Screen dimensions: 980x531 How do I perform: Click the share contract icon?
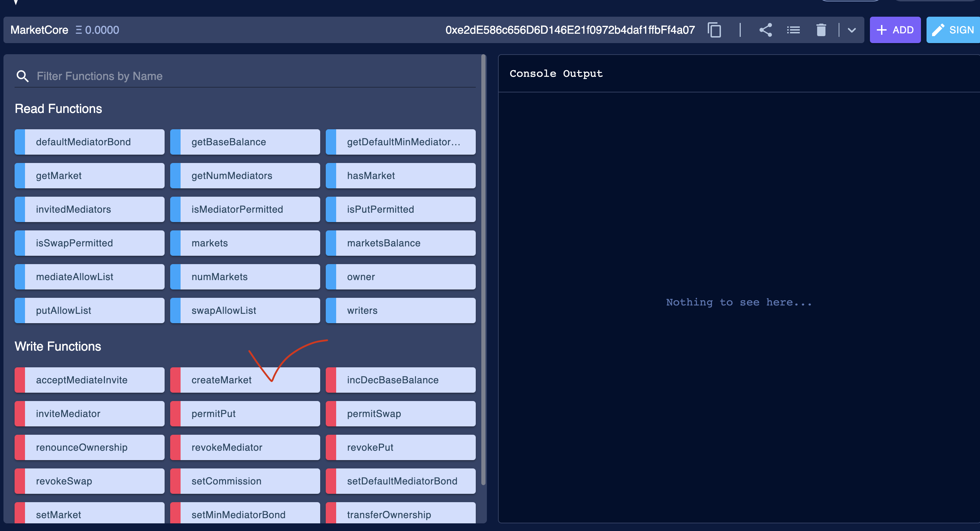[x=765, y=30]
